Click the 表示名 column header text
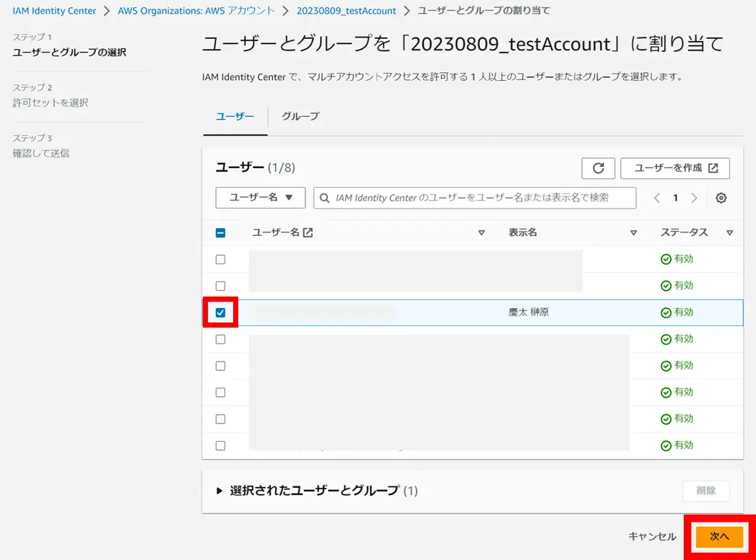 click(523, 233)
